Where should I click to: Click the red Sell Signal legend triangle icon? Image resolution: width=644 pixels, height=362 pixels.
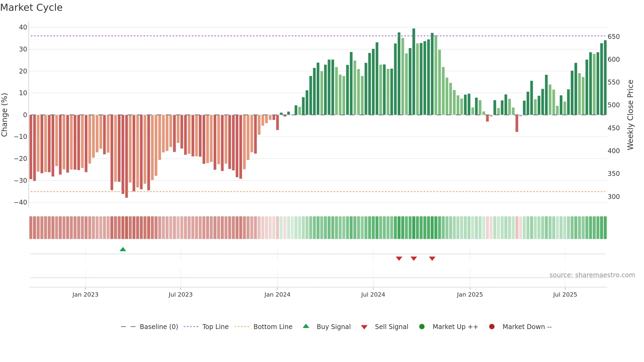pyautogui.click(x=364, y=327)
